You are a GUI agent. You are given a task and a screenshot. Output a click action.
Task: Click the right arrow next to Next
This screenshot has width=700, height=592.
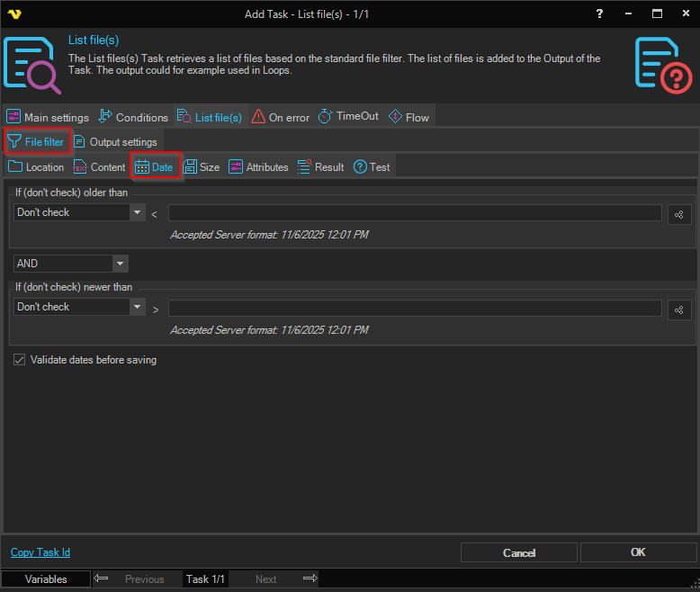point(310,579)
